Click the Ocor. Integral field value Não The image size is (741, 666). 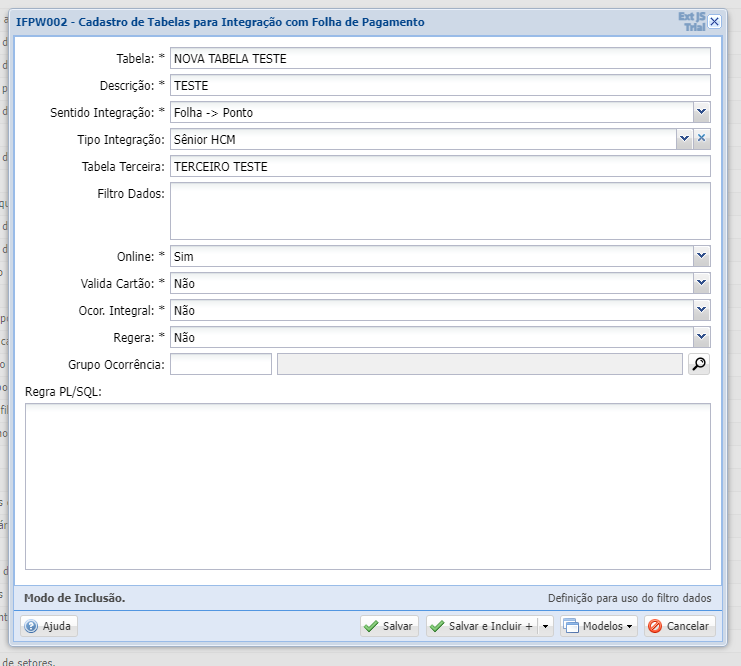click(432, 310)
